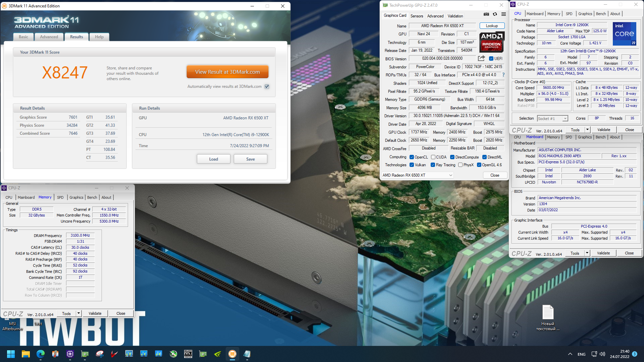
Task: Open Socket #1 selection dropdown
Action: [552, 118]
